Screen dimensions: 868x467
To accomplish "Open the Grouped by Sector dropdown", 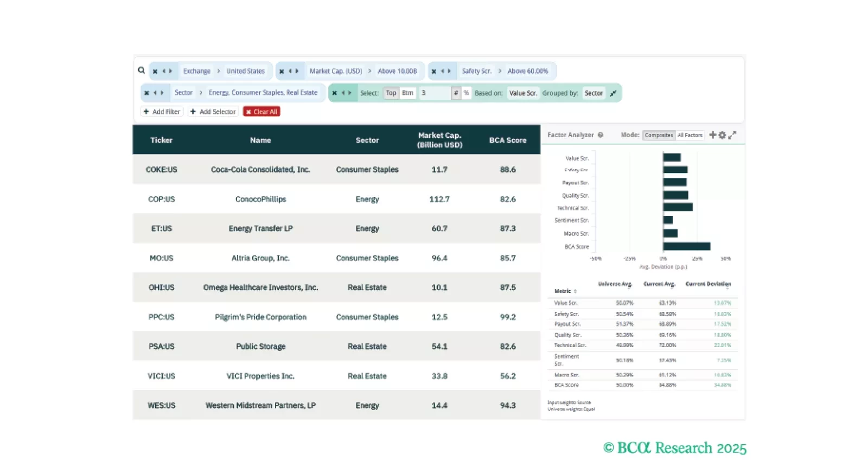I will pyautogui.click(x=593, y=93).
